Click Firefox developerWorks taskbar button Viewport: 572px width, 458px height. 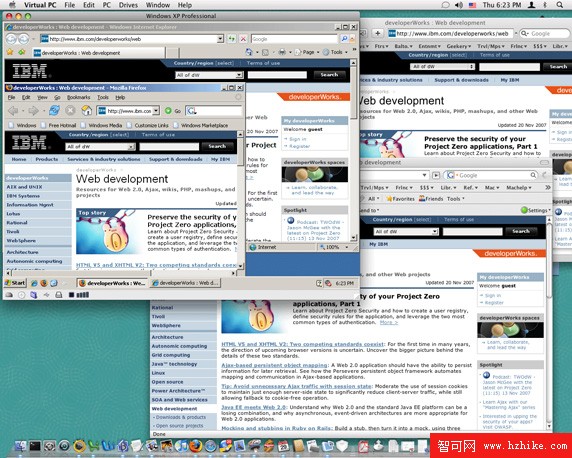pyautogui.click(x=112, y=283)
